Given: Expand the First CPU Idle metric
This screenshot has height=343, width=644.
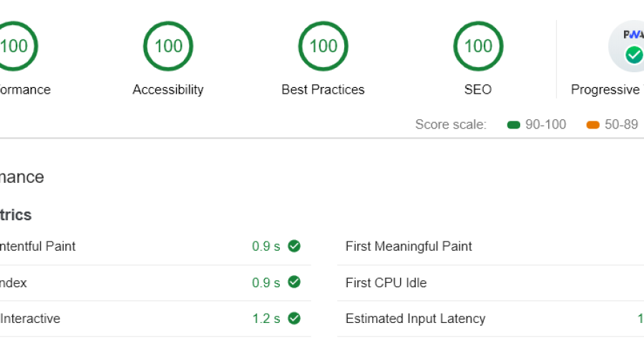Looking at the screenshot, I should 386,283.
